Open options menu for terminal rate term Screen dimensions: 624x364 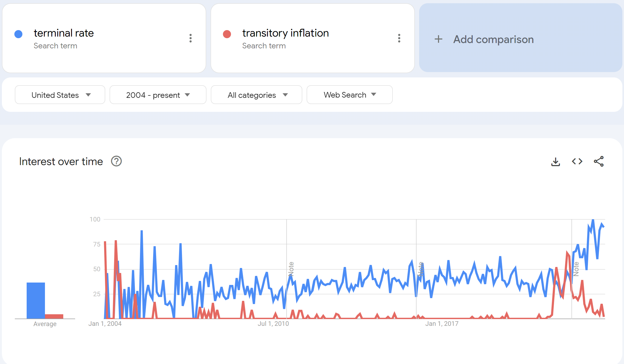coord(191,38)
